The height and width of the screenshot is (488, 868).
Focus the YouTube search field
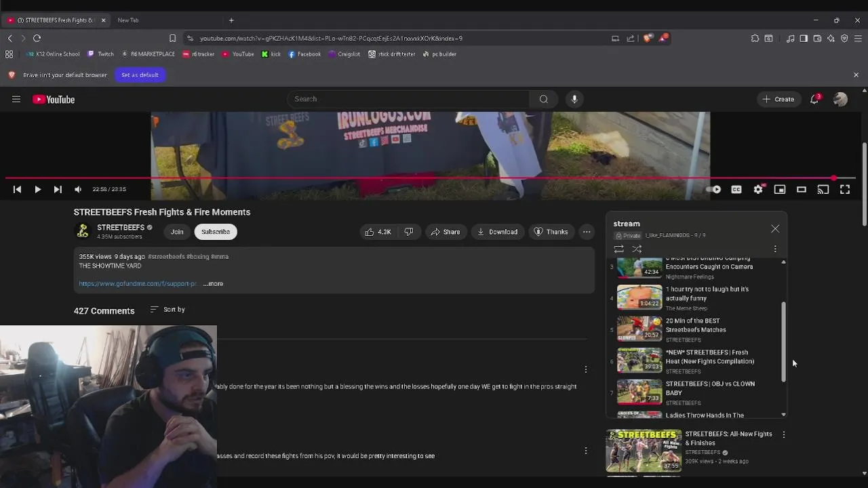(x=408, y=99)
